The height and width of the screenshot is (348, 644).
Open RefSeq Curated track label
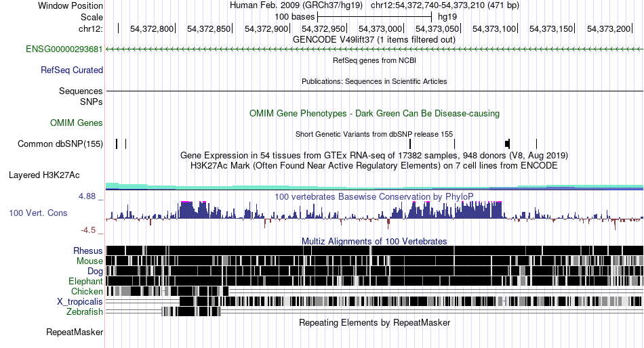point(72,70)
